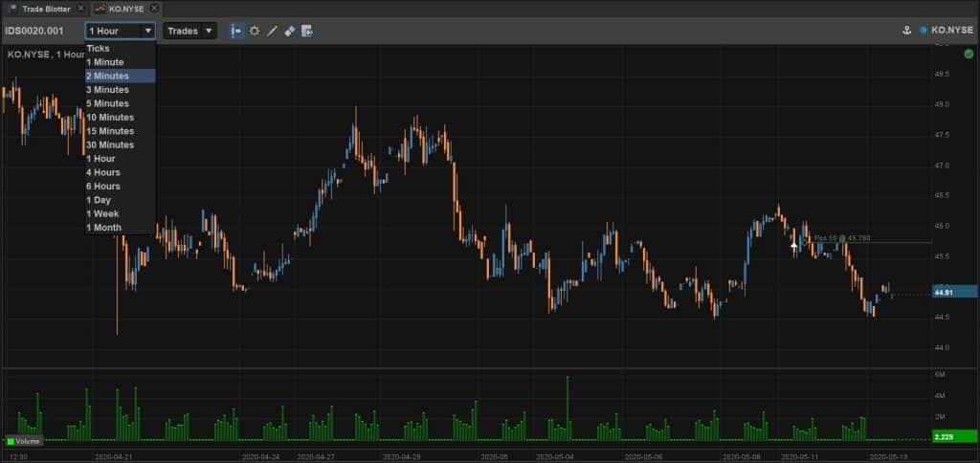
Task: Click the green check status icon
Action: pos(969,55)
